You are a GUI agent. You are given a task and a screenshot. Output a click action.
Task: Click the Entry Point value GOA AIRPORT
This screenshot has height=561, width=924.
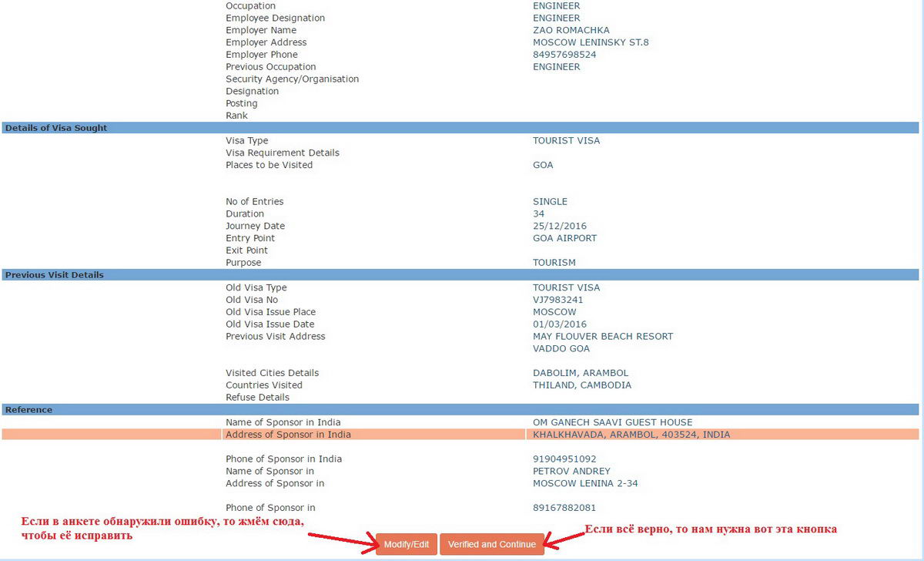pos(564,239)
